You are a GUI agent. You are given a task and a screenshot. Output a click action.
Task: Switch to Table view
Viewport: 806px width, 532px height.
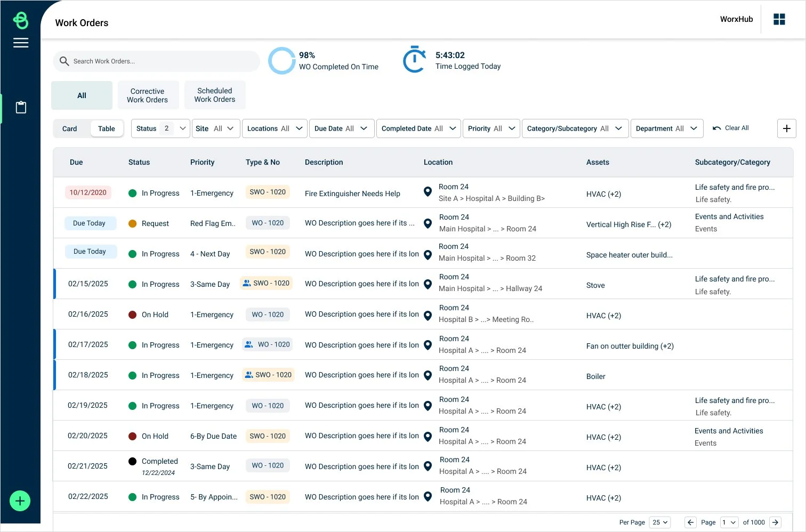tap(107, 128)
